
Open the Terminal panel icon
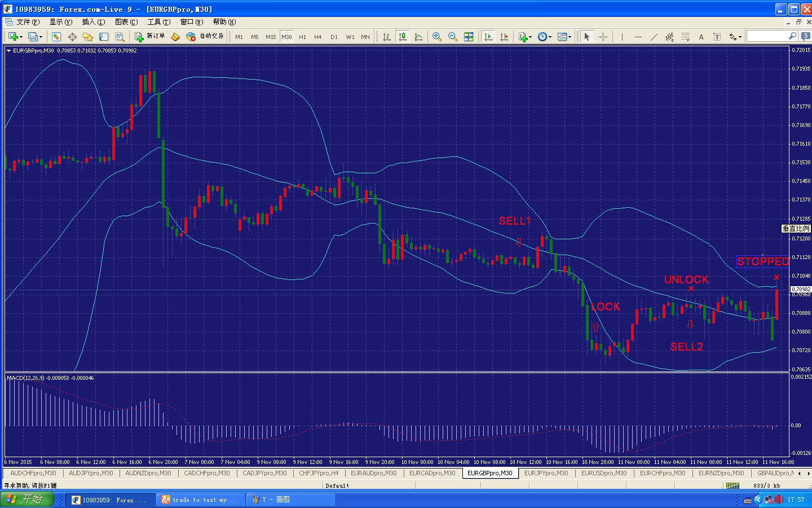pyautogui.click(x=104, y=37)
